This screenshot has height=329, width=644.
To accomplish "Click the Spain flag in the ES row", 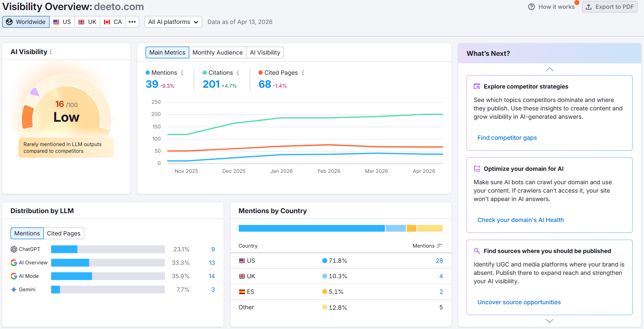I will [x=242, y=292].
